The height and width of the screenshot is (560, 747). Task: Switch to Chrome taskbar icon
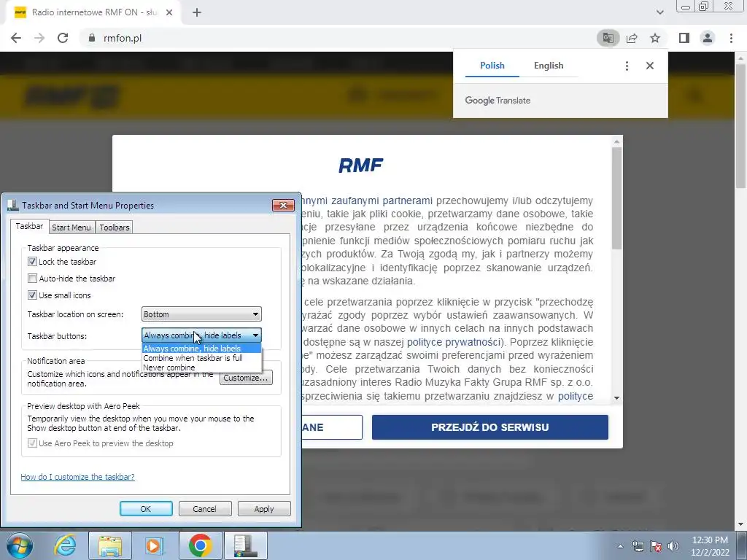(200, 545)
